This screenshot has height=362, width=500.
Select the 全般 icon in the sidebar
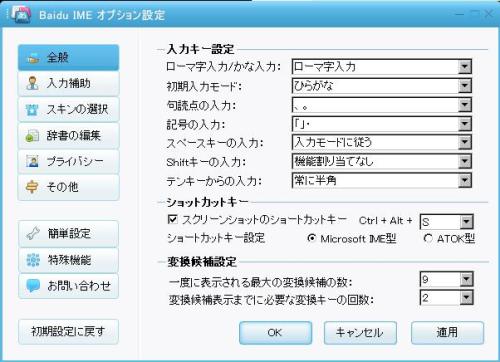pos(33,58)
